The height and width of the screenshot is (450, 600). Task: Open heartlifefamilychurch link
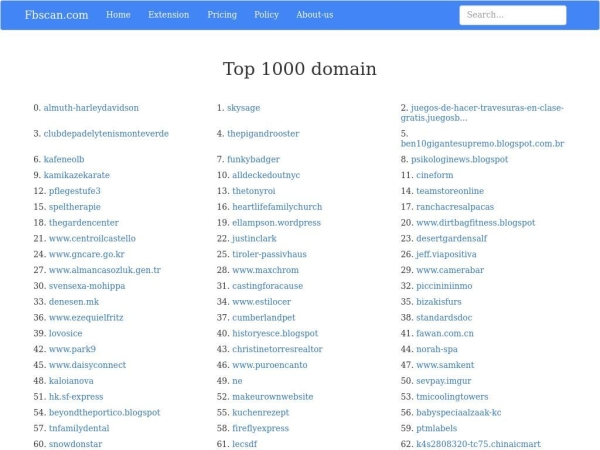click(277, 207)
